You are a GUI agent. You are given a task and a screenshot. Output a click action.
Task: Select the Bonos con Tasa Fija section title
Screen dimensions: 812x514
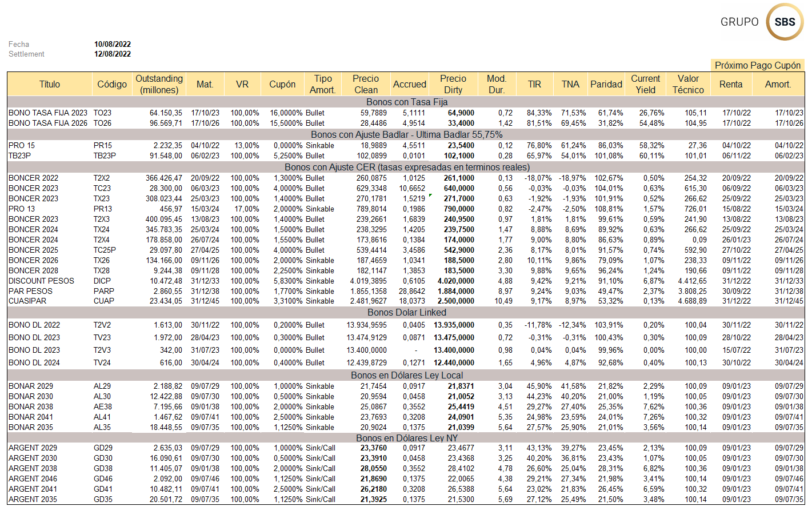point(407,102)
